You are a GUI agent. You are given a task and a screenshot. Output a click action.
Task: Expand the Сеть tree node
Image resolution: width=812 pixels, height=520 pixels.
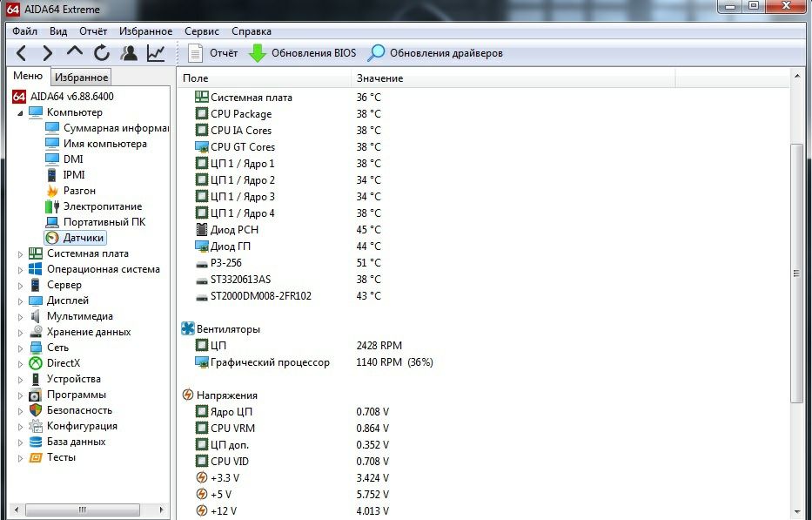pyautogui.click(x=20, y=348)
